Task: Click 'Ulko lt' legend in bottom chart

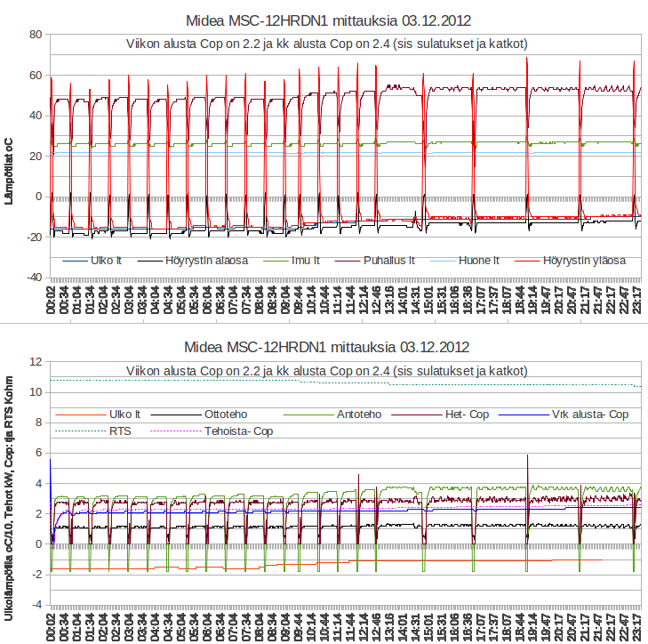Action: pyautogui.click(x=124, y=414)
